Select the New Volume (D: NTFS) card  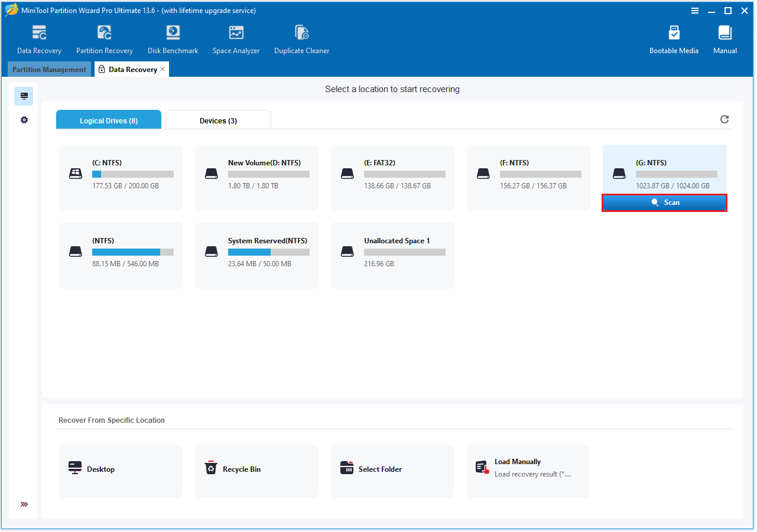coord(257,178)
